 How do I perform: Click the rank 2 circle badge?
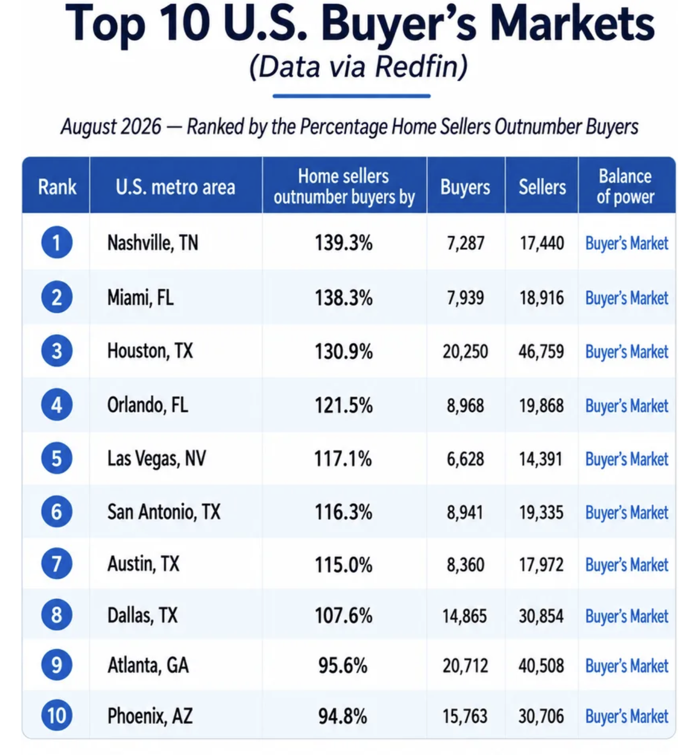point(57,297)
